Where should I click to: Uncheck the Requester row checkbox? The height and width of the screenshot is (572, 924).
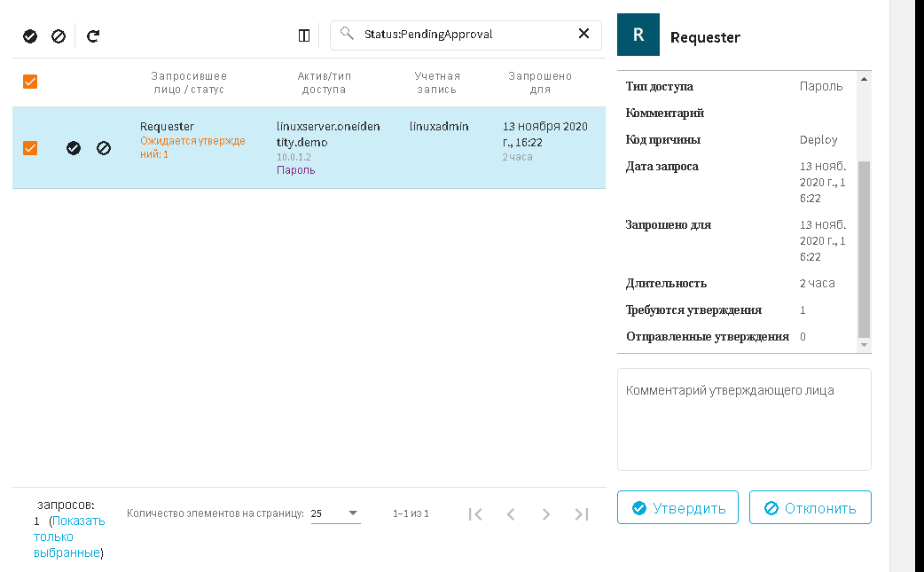tap(30, 148)
